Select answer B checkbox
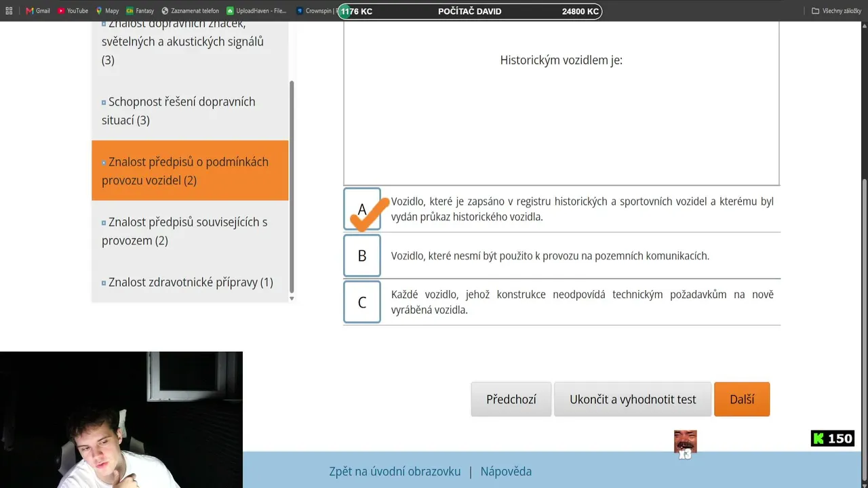Image resolution: width=868 pixels, height=488 pixels. (x=362, y=256)
